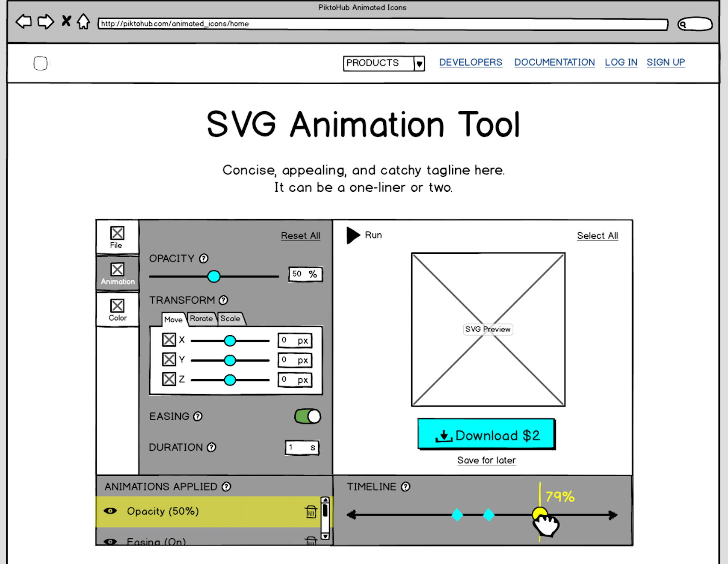Toggle the Y axis checkbox
The width and height of the screenshot is (728, 564).
click(x=169, y=359)
